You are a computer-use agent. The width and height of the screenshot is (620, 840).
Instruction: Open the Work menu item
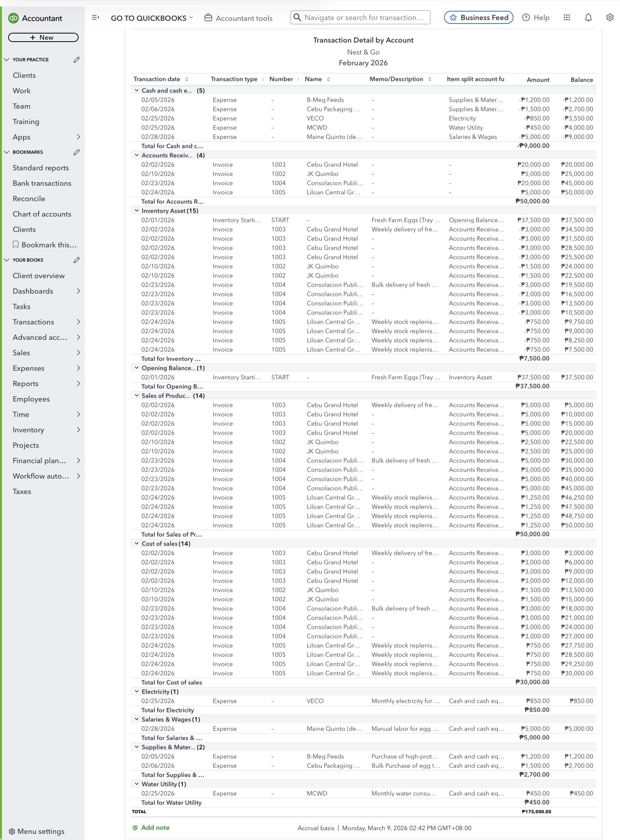click(x=22, y=91)
